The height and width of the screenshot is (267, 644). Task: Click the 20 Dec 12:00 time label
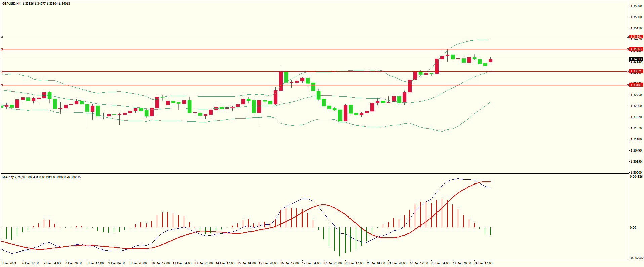354,263
